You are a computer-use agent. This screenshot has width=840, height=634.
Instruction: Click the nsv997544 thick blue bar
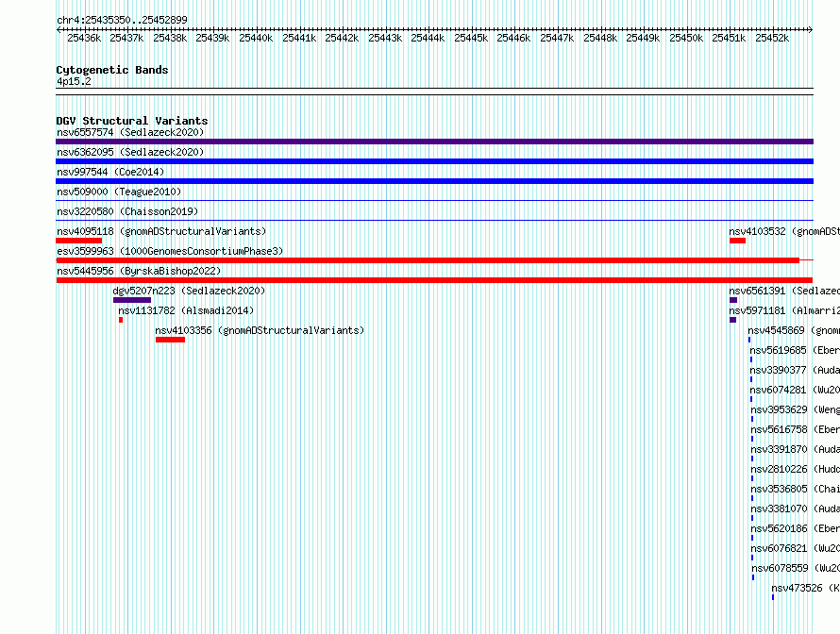coord(434,181)
